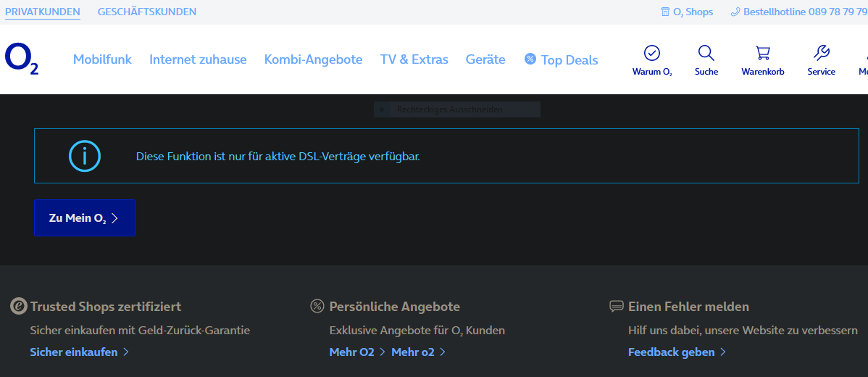Select the Privatkunden tab
The image size is (868, 377).
point(43,12)
